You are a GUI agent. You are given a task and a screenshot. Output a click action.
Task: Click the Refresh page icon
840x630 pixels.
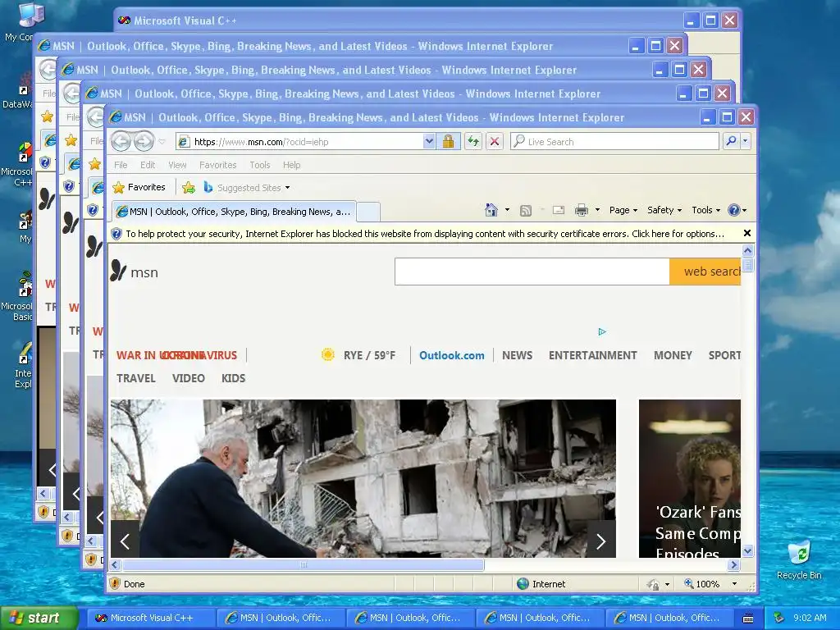(473, 141)
